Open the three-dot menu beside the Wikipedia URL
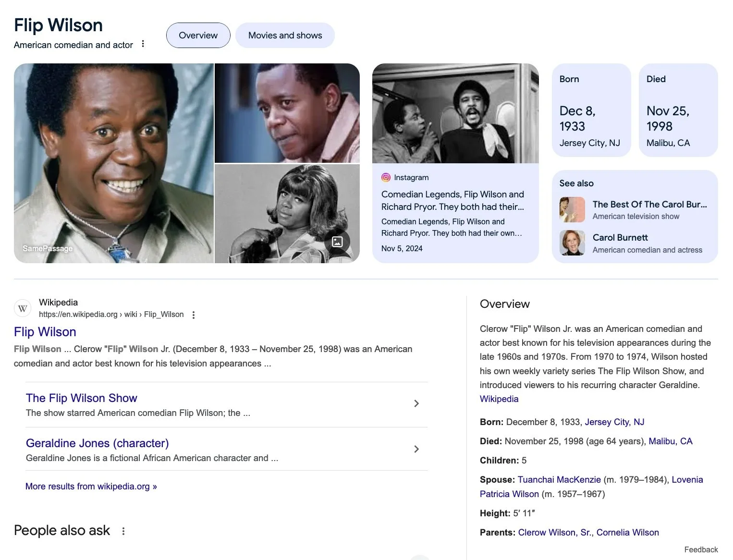This screenshot has width=733, height=560. [x=194, y=315]
